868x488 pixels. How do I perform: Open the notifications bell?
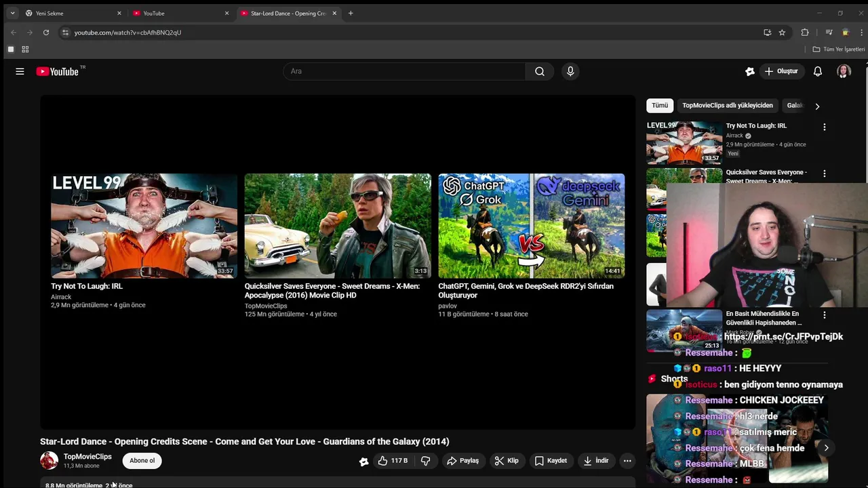(x=818, y=71)
